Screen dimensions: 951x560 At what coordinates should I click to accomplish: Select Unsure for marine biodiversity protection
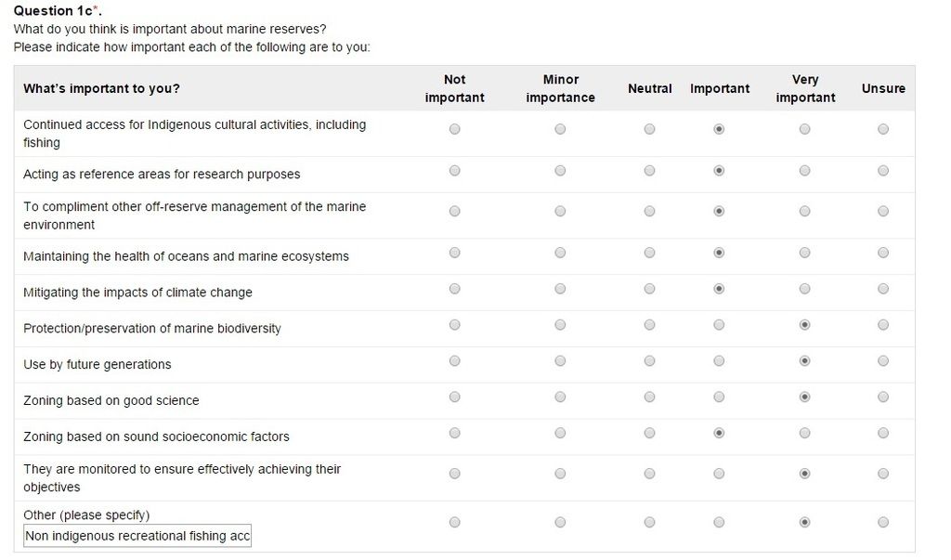pyautogui.click(x=882, y=325)
